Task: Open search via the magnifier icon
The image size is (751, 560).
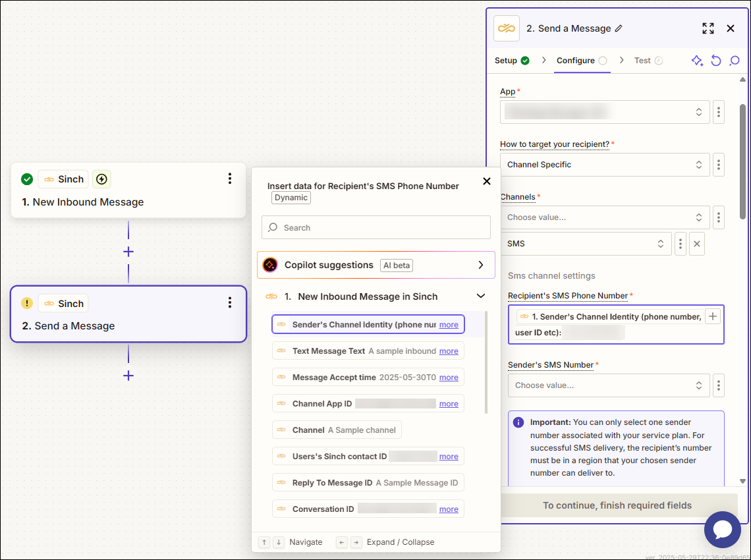Action: (x=734, y=60)
